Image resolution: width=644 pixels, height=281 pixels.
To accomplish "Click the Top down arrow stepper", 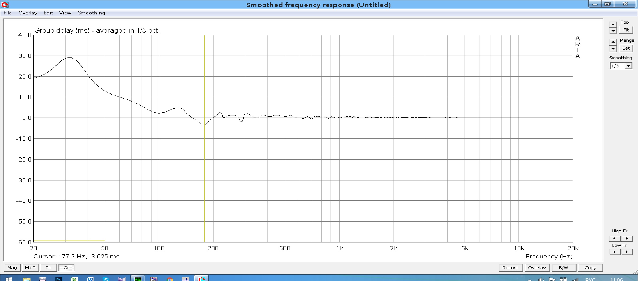I will [613, 31].
